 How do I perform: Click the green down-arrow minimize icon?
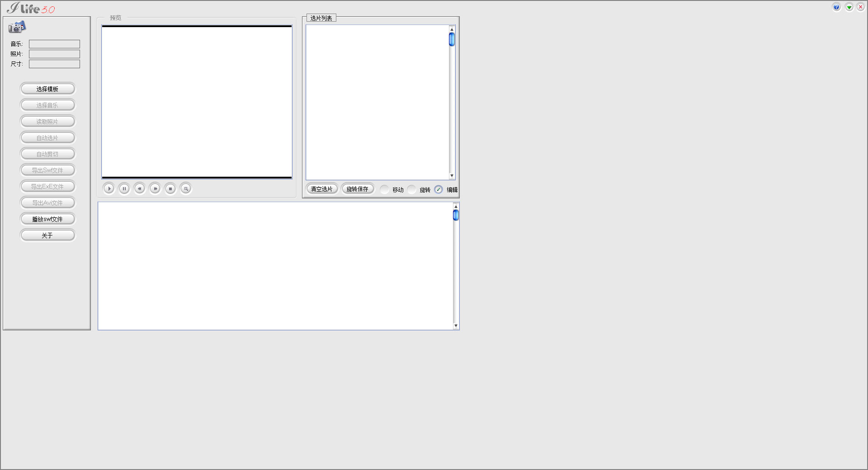tap(849, 7)
